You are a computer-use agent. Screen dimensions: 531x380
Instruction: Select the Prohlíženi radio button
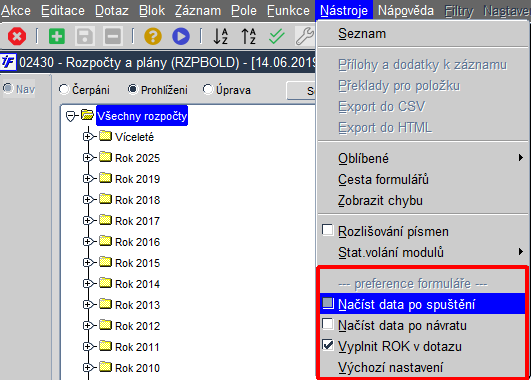[133, 89]
